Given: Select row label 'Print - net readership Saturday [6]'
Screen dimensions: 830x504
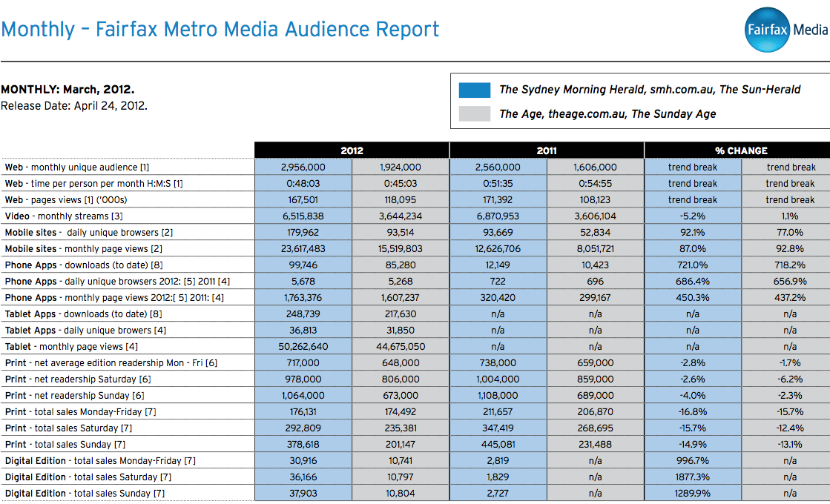Looking at the screenshot, I should [x=79, y=379].
